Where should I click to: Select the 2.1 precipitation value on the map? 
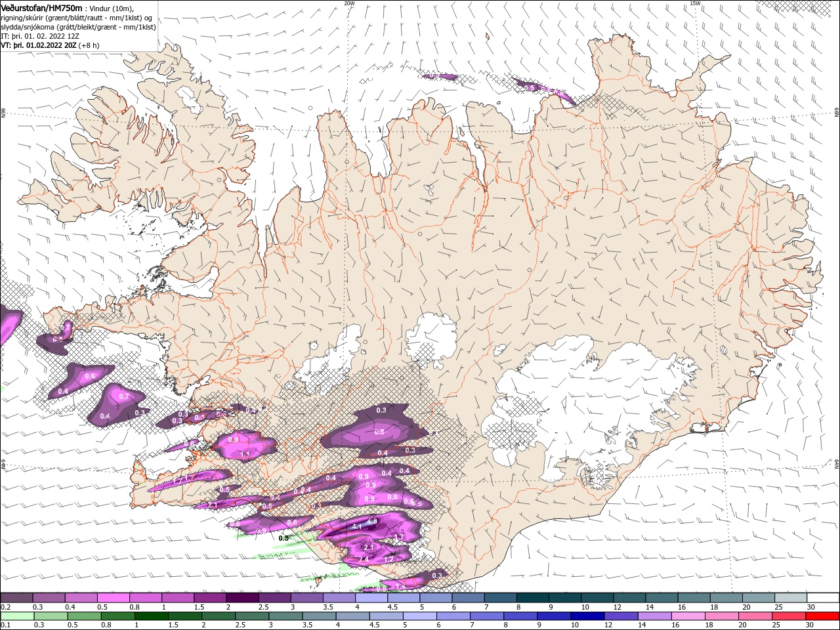click(x=368, y=547)
